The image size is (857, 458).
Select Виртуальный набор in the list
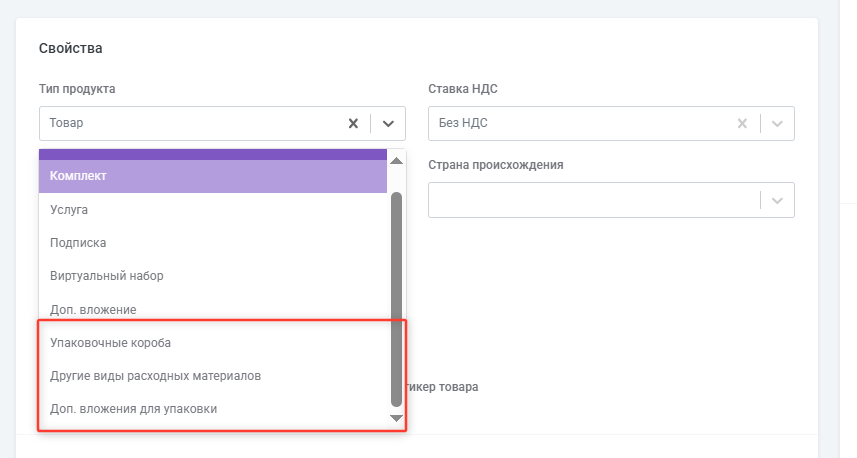[x=212, y=276]
